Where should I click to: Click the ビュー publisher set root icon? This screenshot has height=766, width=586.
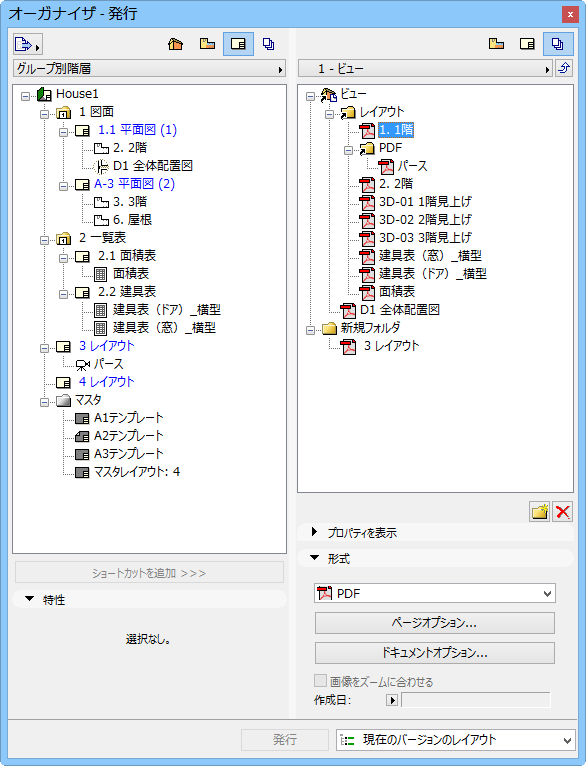click(x=328, y=94)
